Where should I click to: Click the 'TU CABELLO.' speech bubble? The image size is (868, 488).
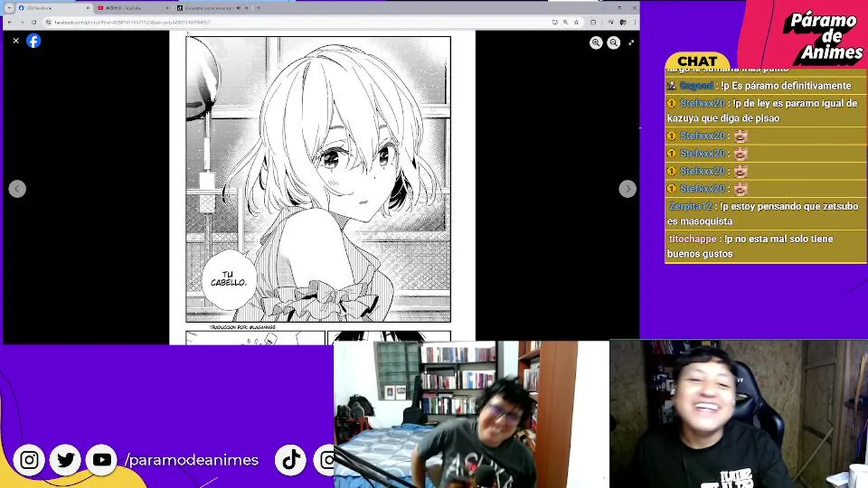(x=229, y=279)
